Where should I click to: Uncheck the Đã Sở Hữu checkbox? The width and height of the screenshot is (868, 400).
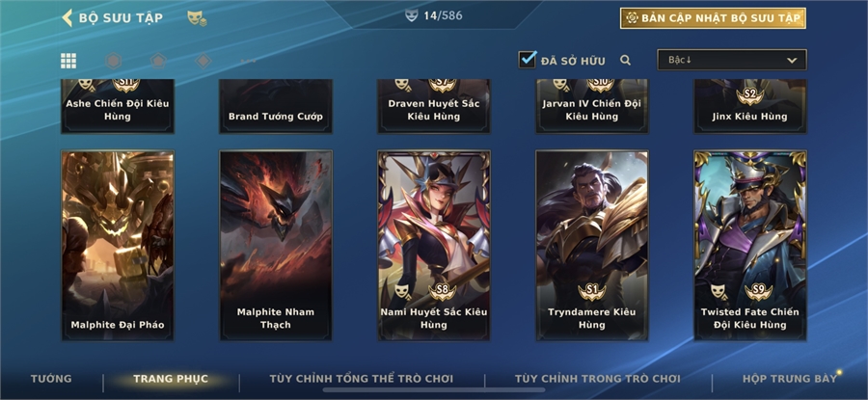coord(527,59)
